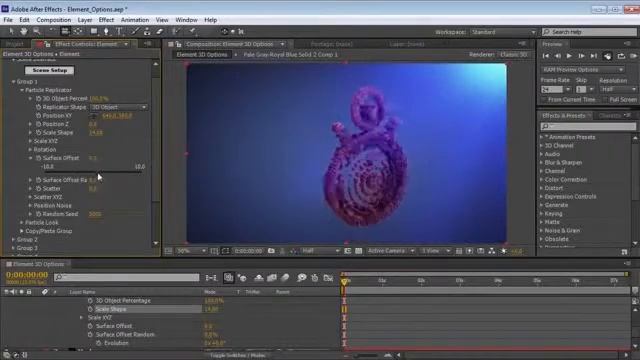Screen dimensions: 640x360
Task: Open the Animation menu
Action: pos(135,20)
